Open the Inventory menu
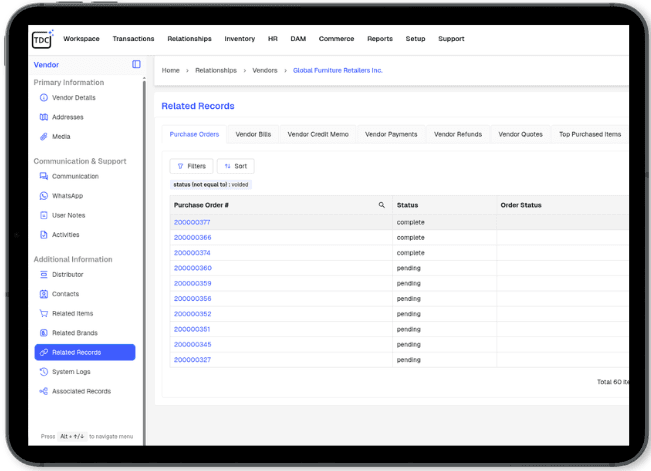 (240, 39)
